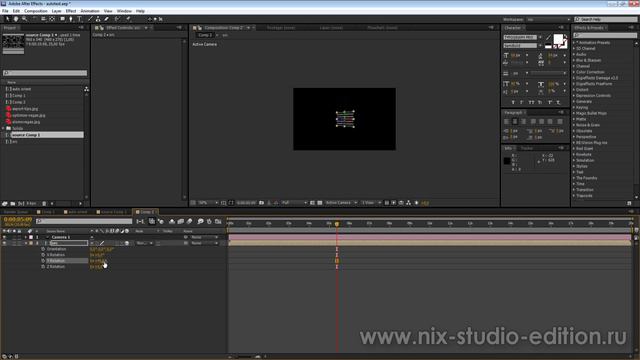The image size is (640, 360).
Task: Select the Pen tool in toolbar
Action: pos(71,19)
